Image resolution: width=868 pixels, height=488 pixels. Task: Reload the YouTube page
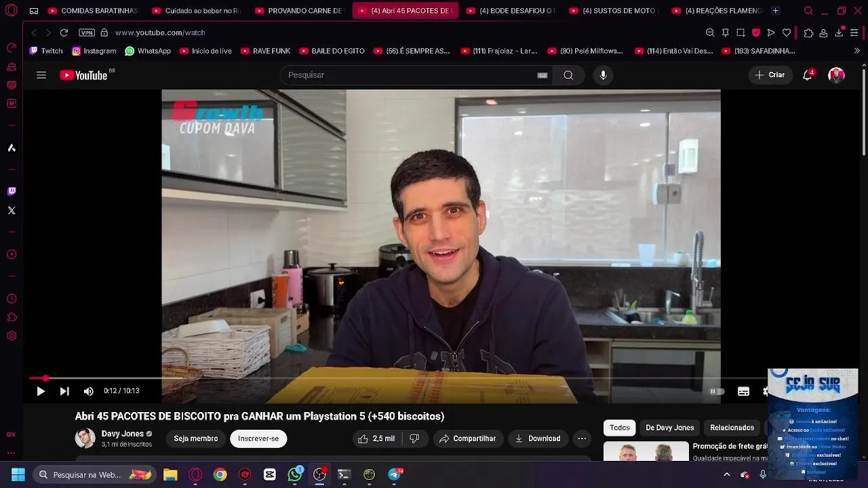[x=64, y=33]
